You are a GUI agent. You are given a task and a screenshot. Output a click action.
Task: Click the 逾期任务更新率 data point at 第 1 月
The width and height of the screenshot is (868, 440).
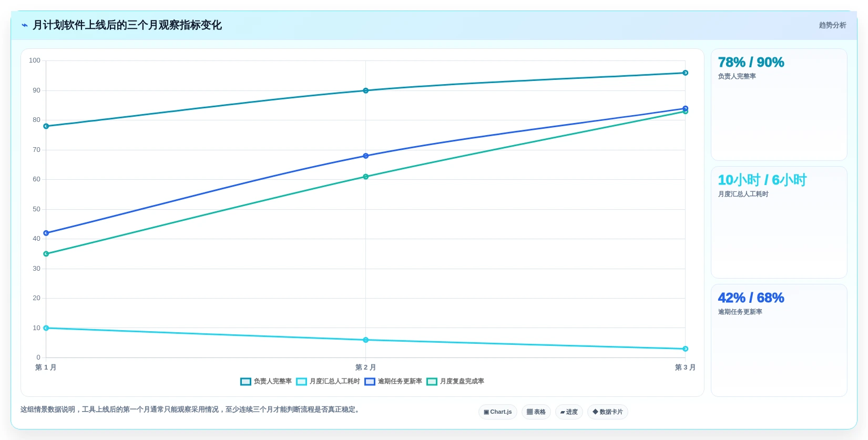tap(46, 233)
